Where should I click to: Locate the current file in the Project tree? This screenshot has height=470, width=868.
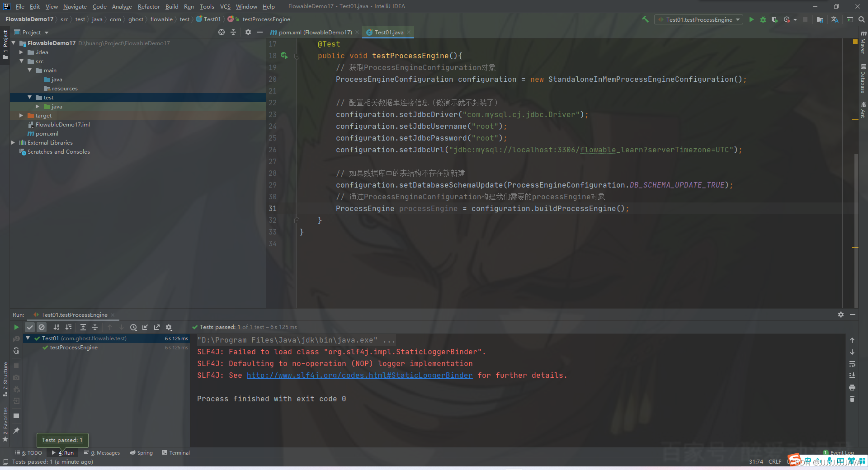click(222, 32)
